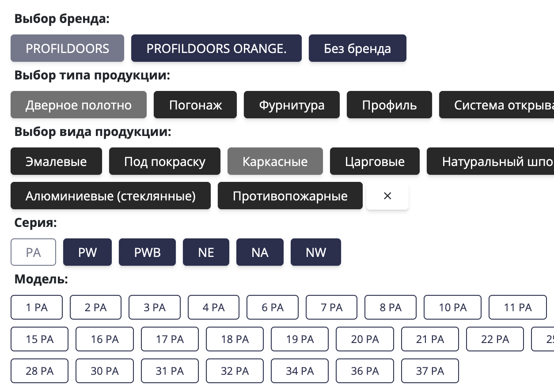This screenshot has height=392, width=554.
Task: Select the PROFILDOORS ORANGE brand
Action: (216, 48)
